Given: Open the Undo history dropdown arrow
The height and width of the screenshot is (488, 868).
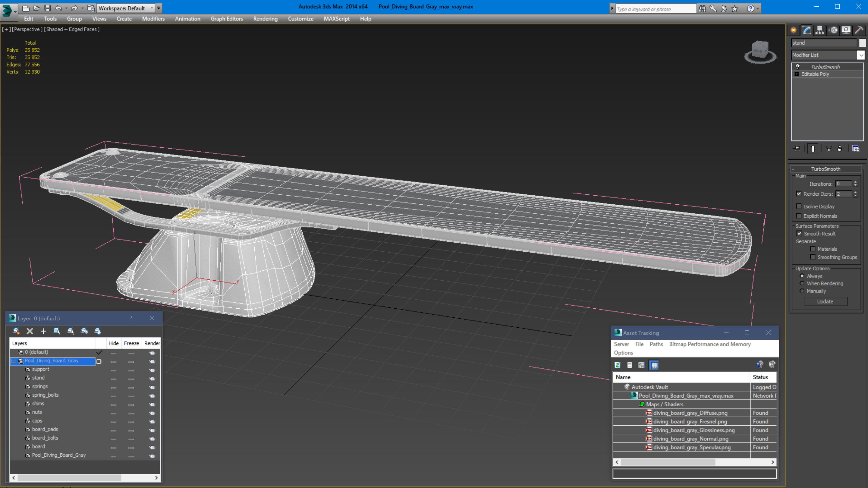Looking at the screenshot, I should (x=66, y=8).
